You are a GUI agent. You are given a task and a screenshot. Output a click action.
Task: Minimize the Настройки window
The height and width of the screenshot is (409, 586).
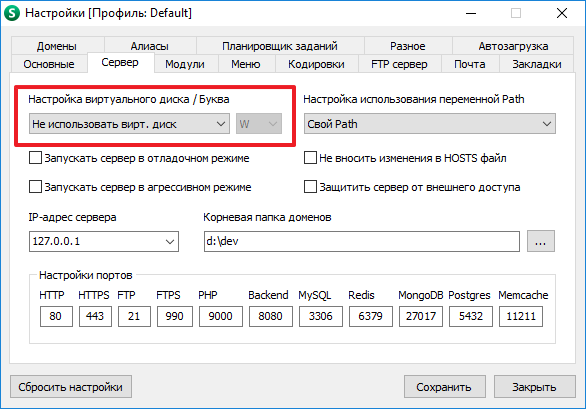coord(471,13)
